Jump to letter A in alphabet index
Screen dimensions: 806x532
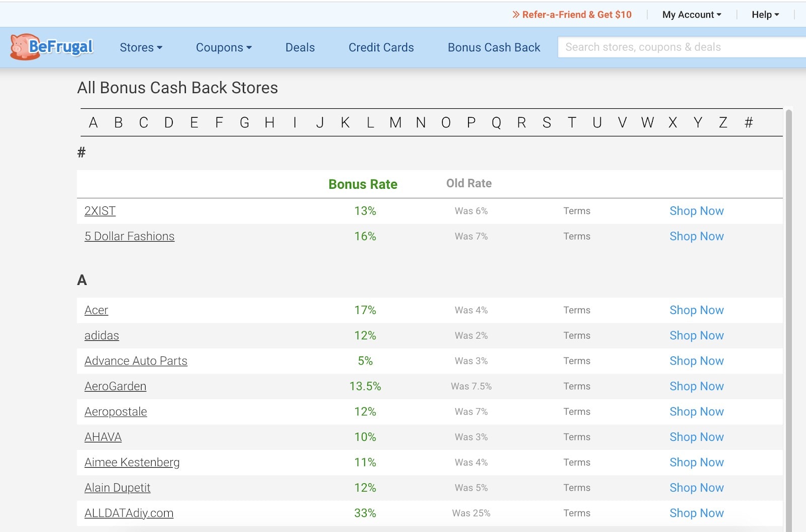pyautogui.click(x=93, y=122)
